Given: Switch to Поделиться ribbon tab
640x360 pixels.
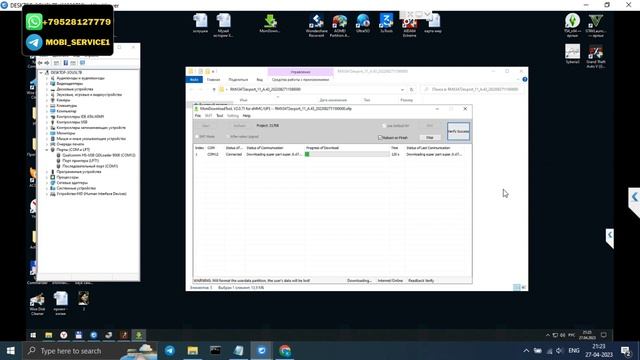Looking at the screenshot, I should tap(238, 80).
